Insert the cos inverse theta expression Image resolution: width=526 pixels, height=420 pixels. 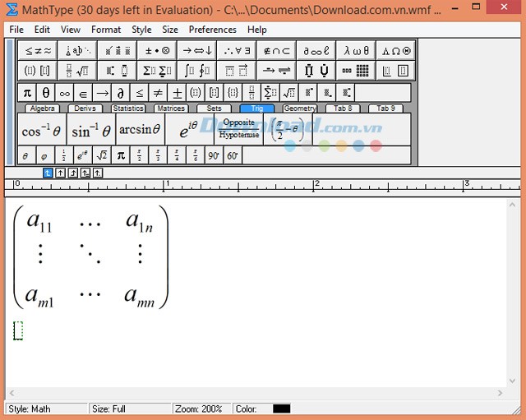42,130
